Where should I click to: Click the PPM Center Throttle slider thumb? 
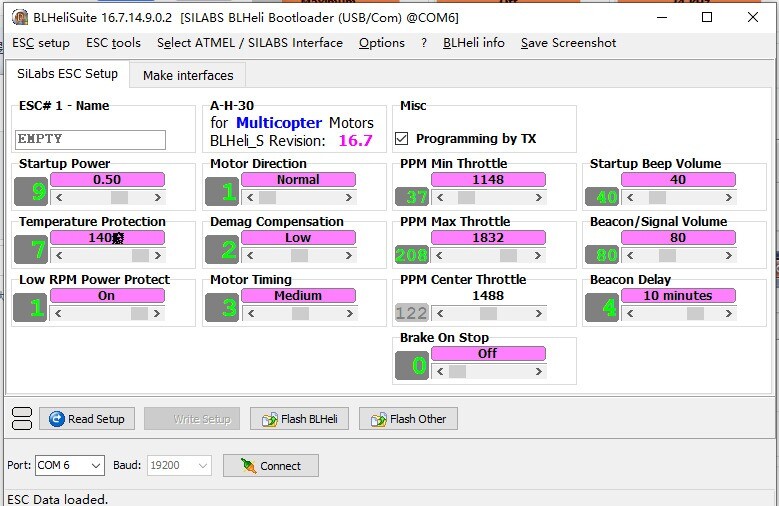tap(488, 314)
